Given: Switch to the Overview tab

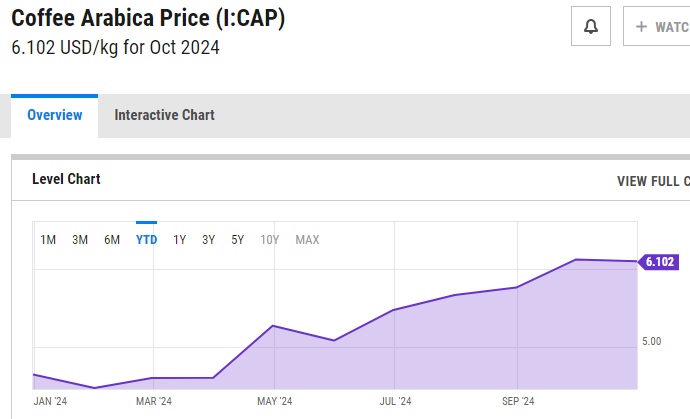Looking at the screenshot, I should (x=55, y=115).
